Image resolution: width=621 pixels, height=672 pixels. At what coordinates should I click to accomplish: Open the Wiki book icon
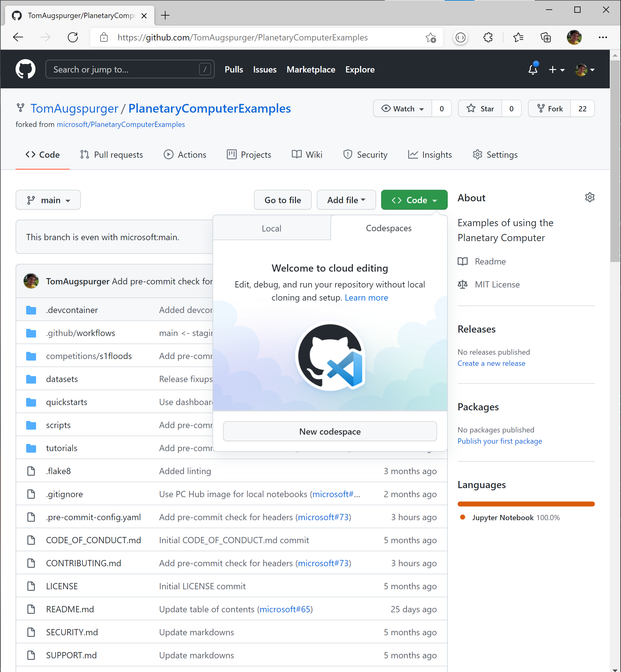[x=297, y=155]
